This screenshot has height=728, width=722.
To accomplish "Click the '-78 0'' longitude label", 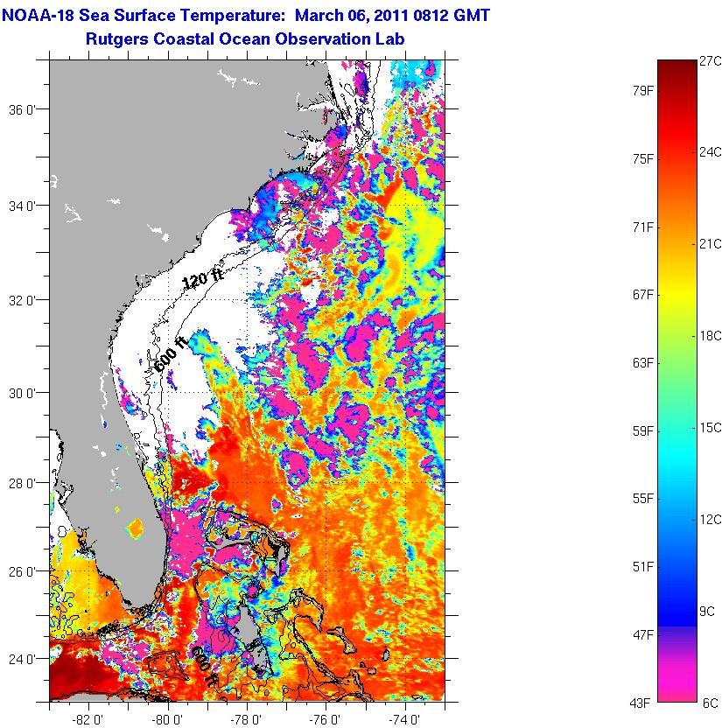I will 246,720.
